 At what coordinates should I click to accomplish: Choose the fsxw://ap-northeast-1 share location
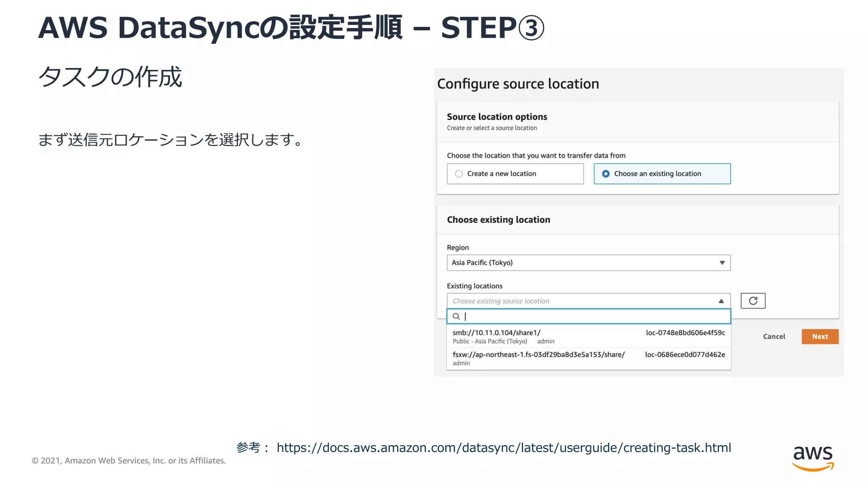(589, 358)
